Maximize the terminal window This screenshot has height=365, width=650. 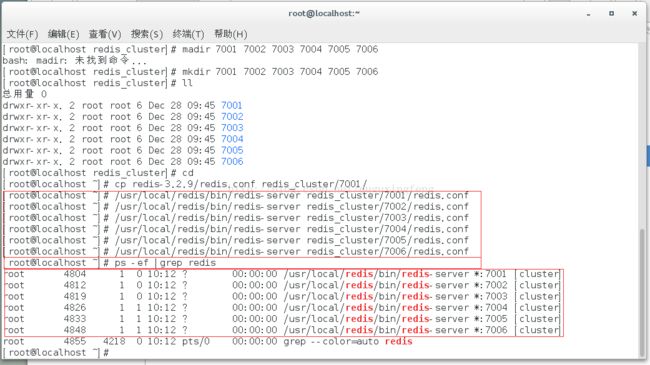click(611, 14)
